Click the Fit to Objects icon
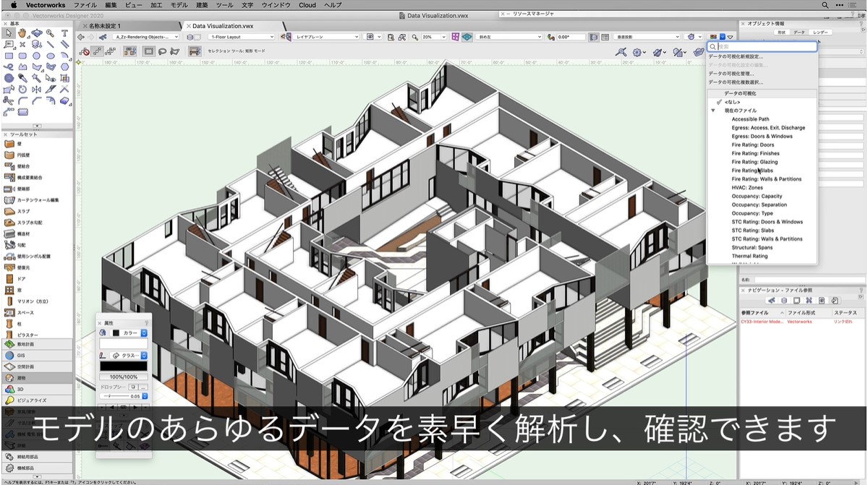 [x=401, y=37]
